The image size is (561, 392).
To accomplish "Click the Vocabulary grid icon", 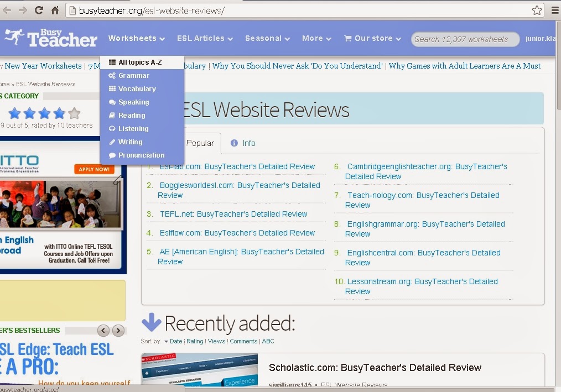I will click(x=112, y=88).
